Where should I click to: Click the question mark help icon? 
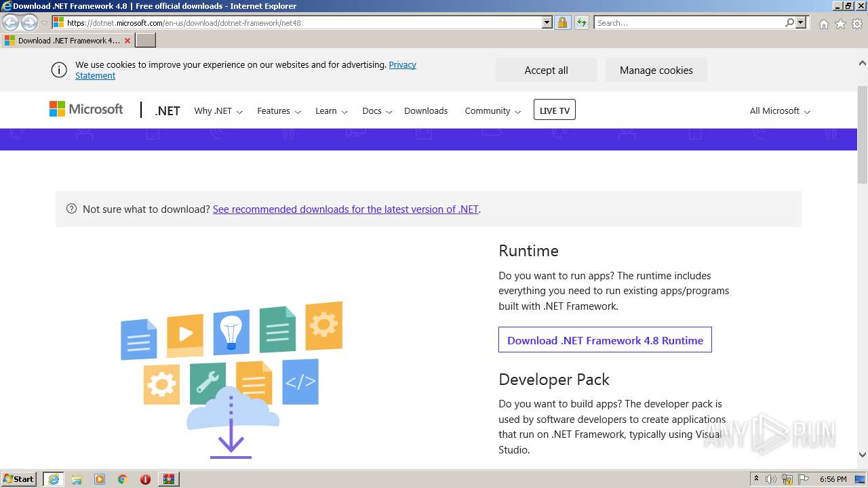pyautogui.click(x=71, y=209)
